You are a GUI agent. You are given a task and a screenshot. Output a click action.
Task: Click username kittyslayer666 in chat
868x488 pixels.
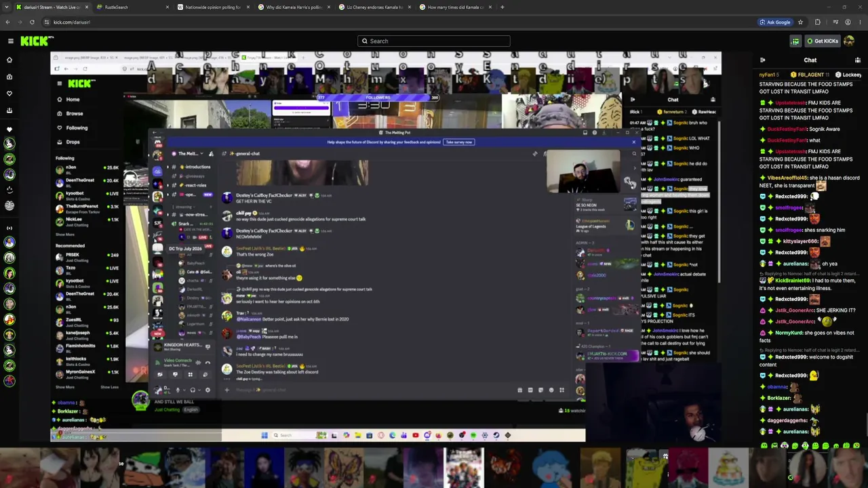pyautogui.click(x=800, y=241)
